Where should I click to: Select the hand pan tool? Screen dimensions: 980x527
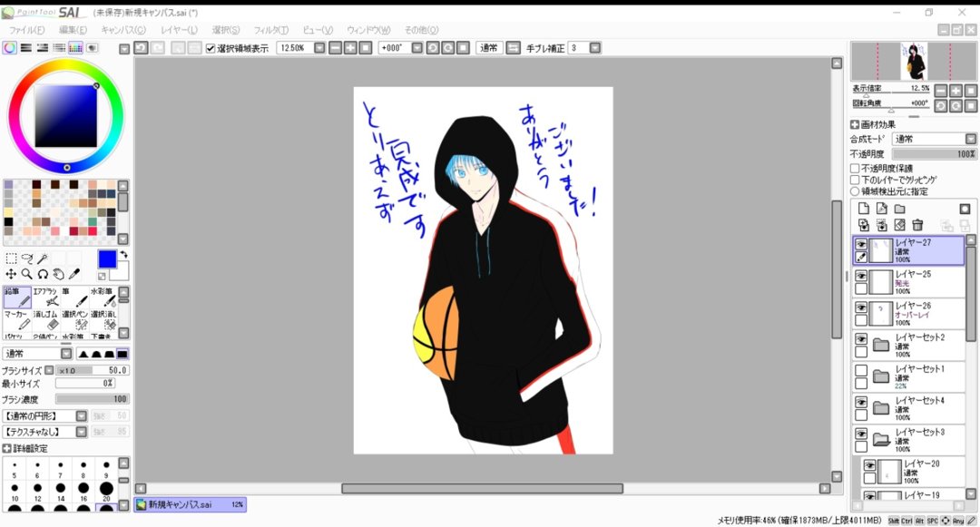[58, 274]
